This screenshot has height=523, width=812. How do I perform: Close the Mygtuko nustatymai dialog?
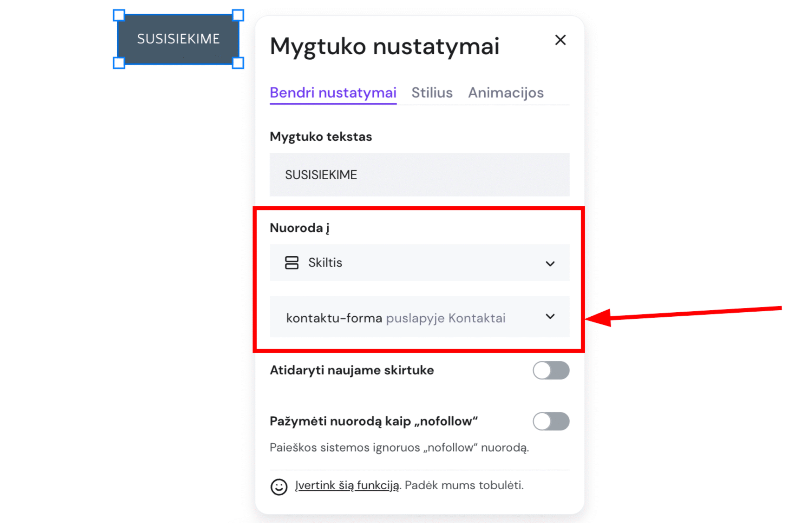point(560,40)
